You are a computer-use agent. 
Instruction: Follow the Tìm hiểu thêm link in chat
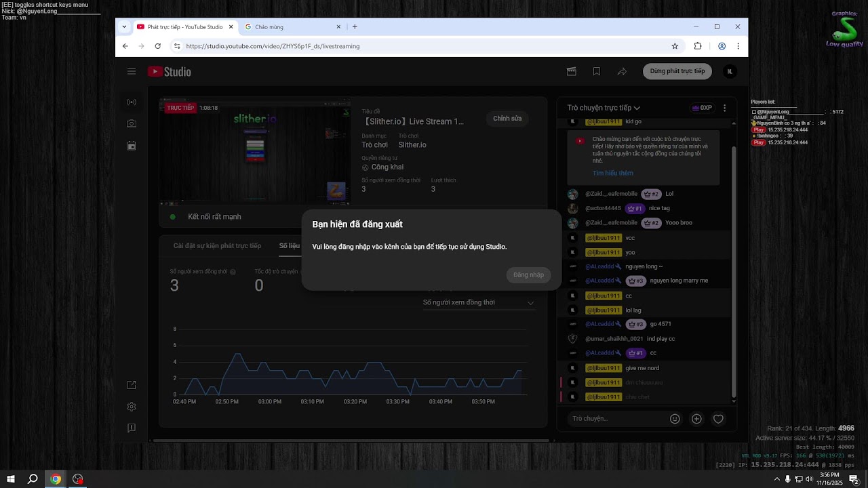(612, 173)
